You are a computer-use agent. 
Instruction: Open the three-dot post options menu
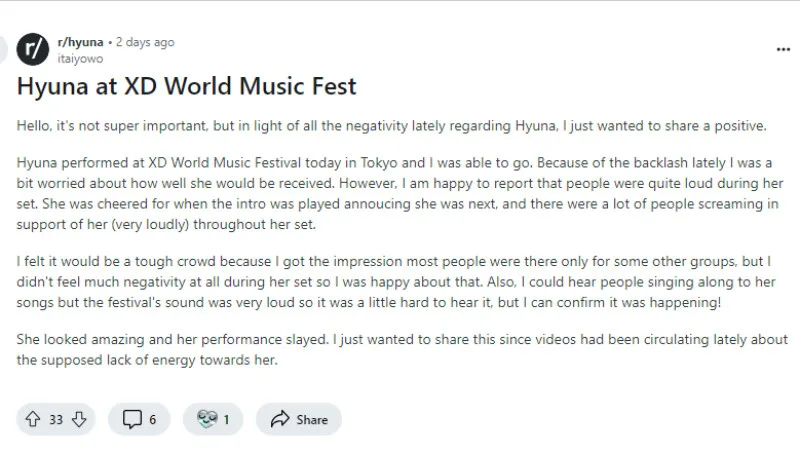(783, 49)
